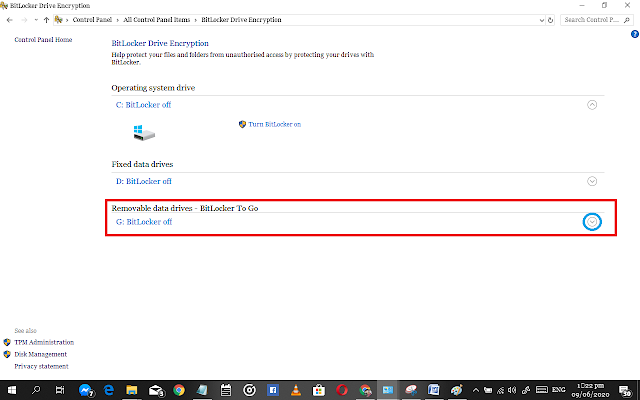Click the Refresh button in address bar

(550, 20)
